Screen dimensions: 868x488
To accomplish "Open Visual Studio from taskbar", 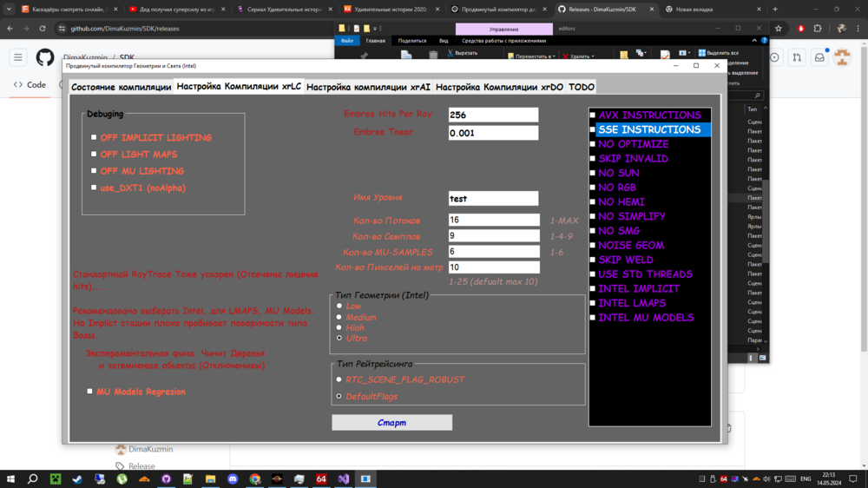I will pyautogui.click(x=343, y=478).
